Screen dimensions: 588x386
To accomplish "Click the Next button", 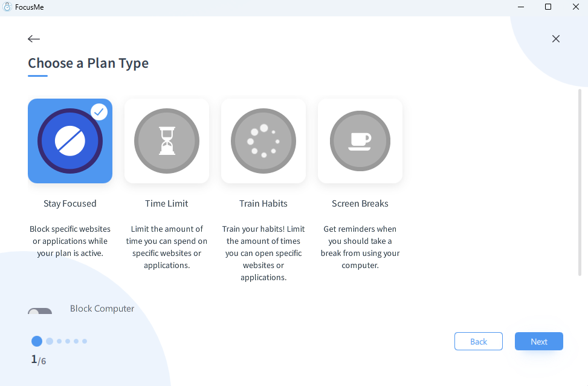I will click(x=538, y=341).
